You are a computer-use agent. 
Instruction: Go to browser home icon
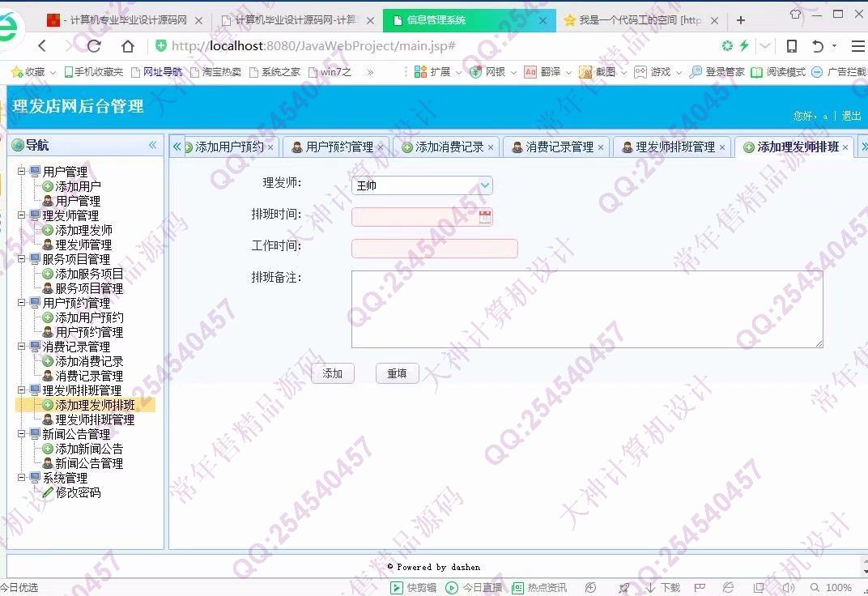[x=128, y=46]
